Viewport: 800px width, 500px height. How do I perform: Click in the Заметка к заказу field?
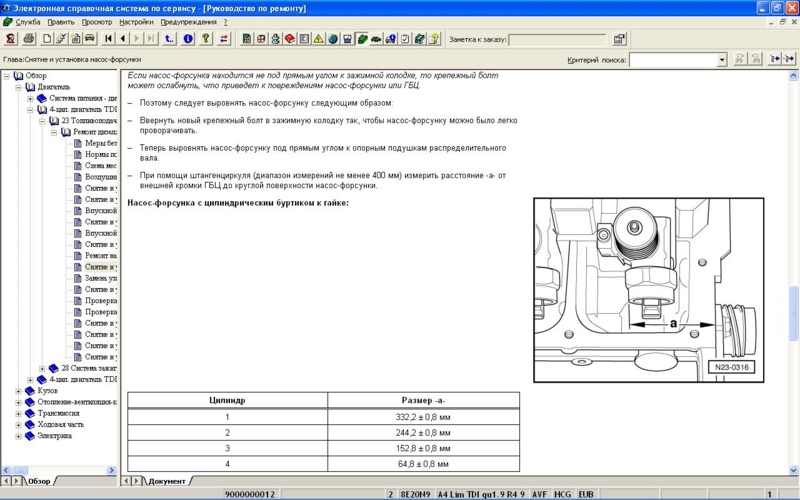click(556, 40)
